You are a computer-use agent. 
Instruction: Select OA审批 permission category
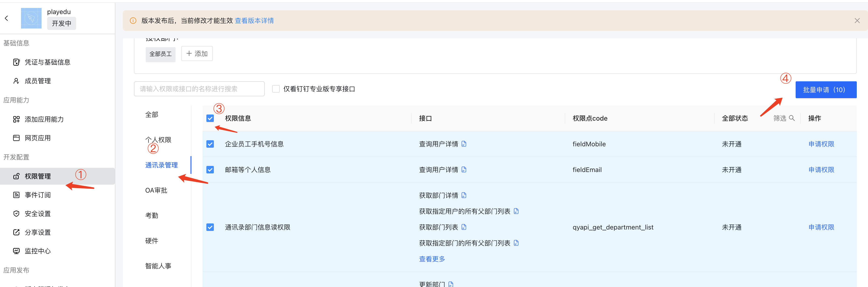pos(156,190)
